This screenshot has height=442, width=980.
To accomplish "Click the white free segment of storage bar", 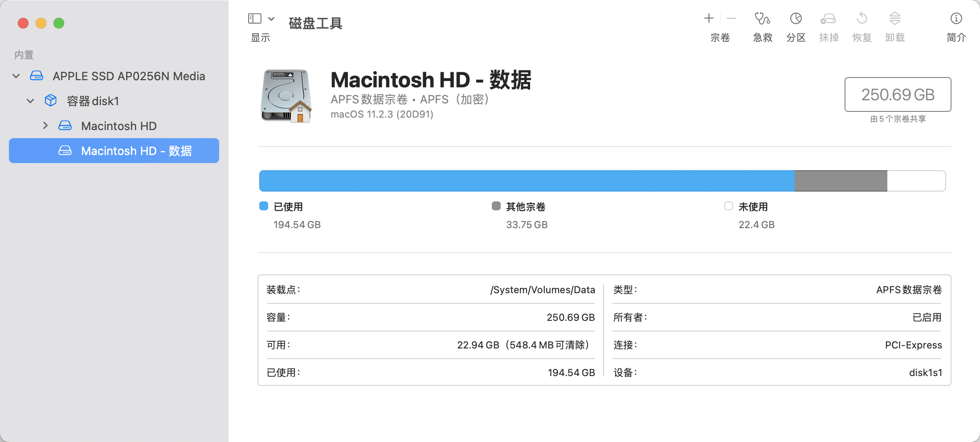I will click(916, 181).
